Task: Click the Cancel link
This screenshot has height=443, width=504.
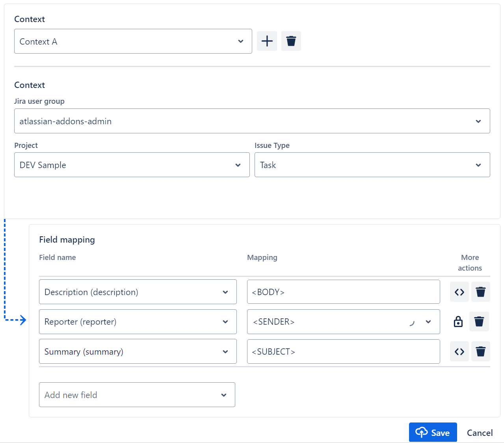Action: click(480, 433)
